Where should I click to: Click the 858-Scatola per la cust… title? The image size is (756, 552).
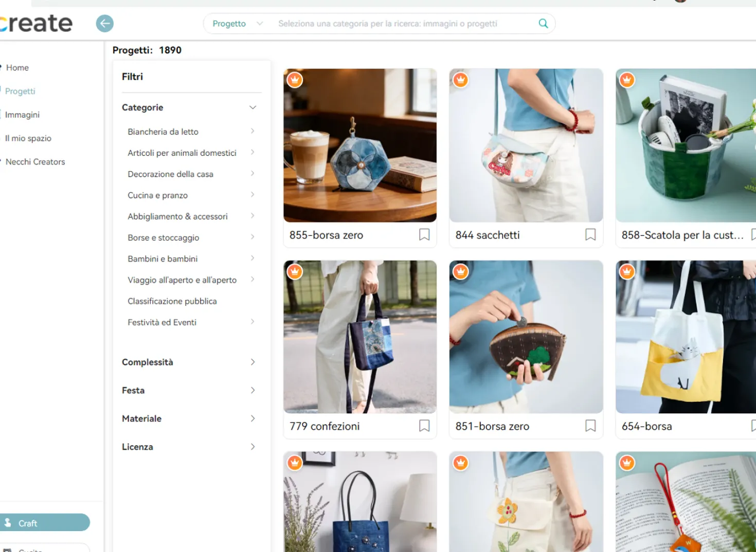click(682, 235)
